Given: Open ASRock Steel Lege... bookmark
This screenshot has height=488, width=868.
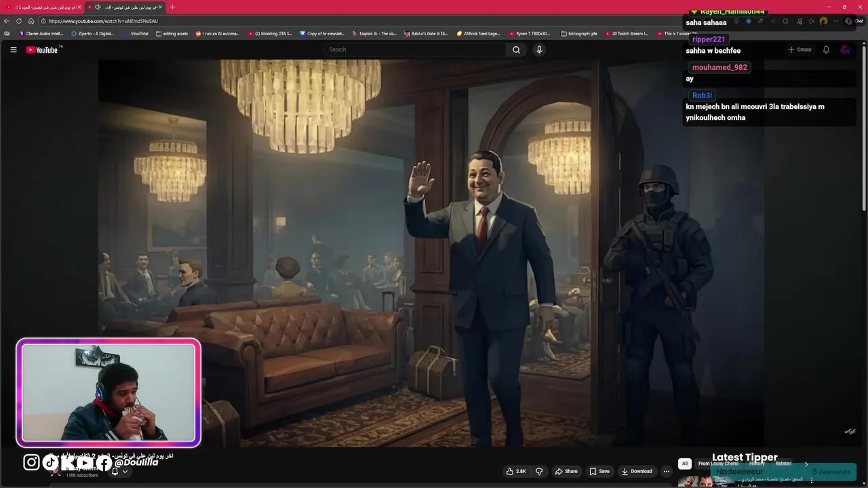Looking at the screenshot, I should click(478, 33).
